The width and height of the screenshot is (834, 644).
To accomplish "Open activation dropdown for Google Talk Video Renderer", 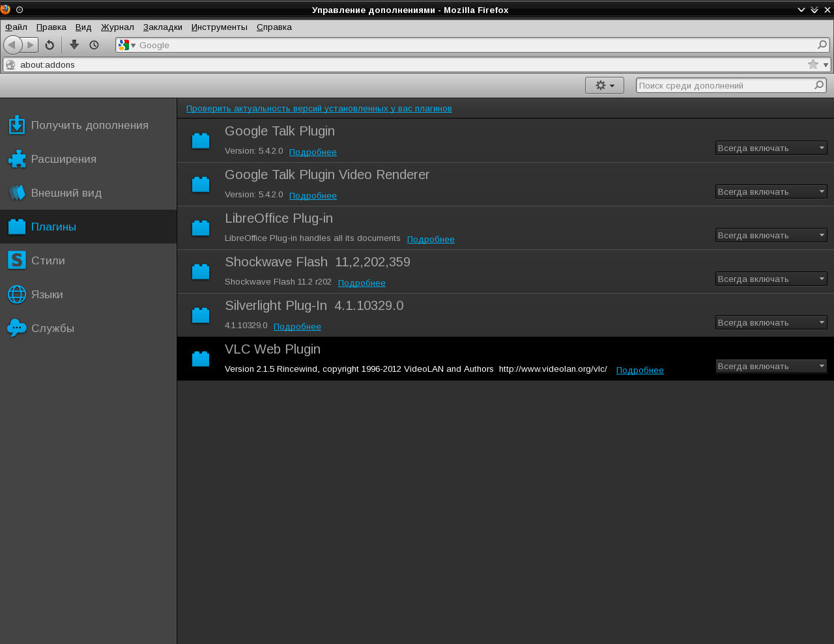I will (x=771, y=191).
